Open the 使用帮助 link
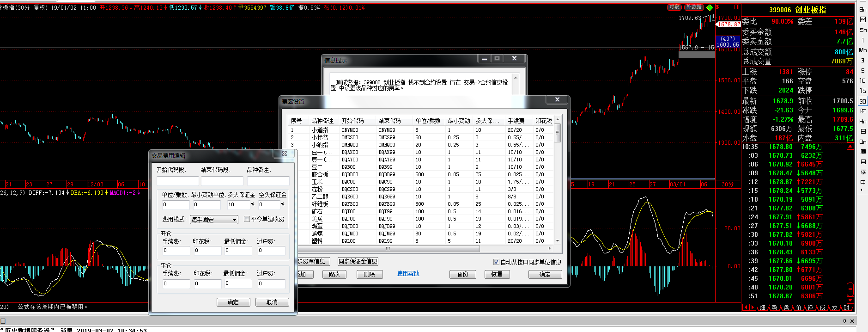Screen dimensions: 868x332 [408, 274]
